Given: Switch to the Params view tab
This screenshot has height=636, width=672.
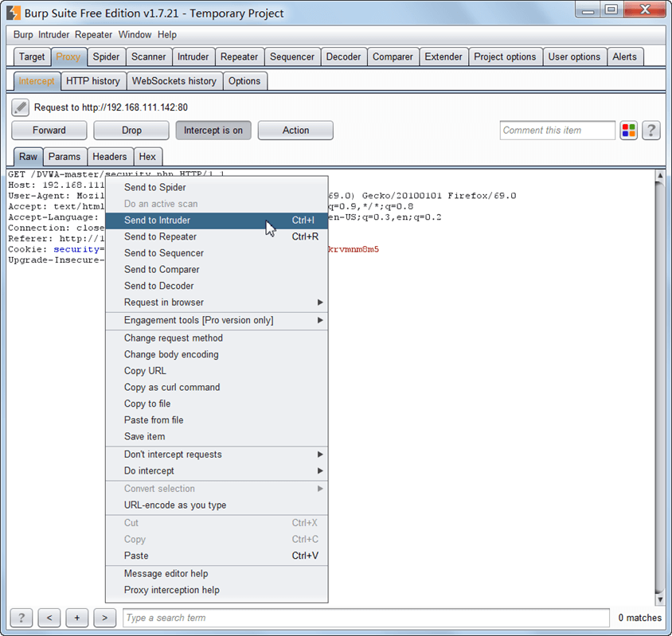Looking at the screenshot, I should click(x=64, y=157).
